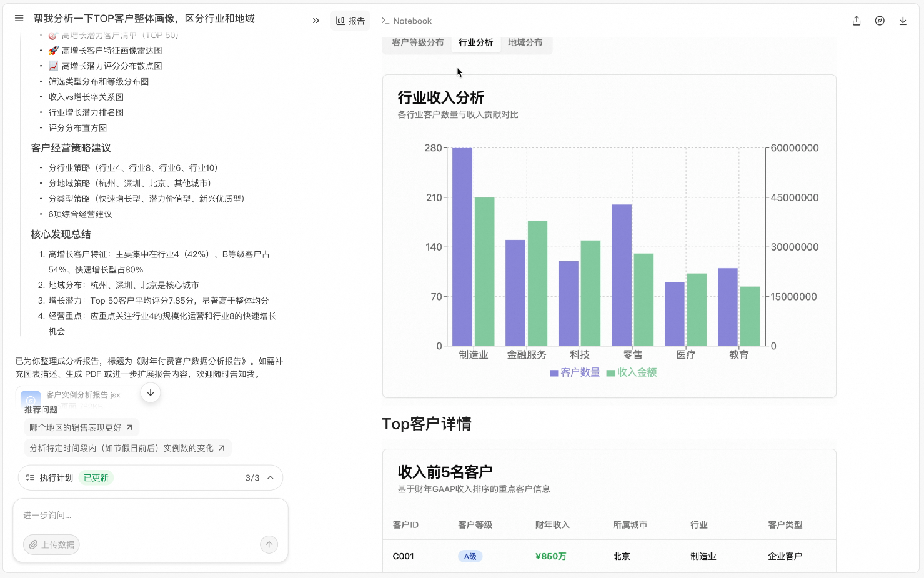Click the purple 制造业 customer count bar

(x=462, y=247)
